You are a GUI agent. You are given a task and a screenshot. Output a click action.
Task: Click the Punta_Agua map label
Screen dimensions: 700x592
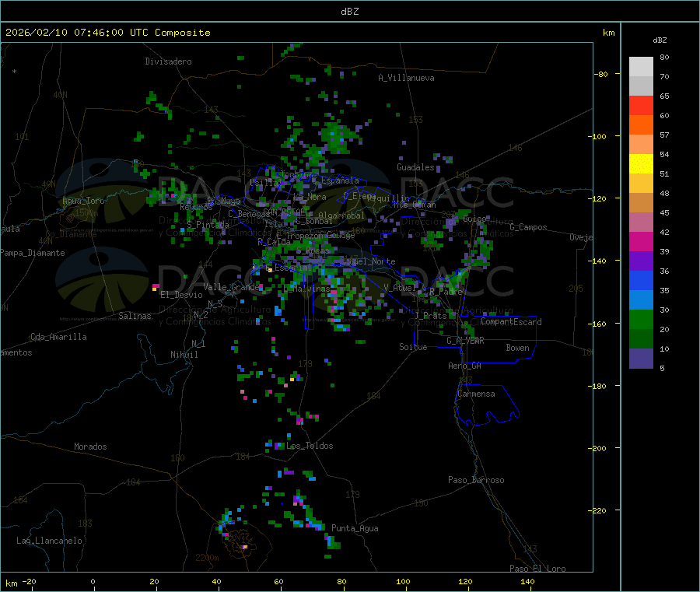[355, 529]
